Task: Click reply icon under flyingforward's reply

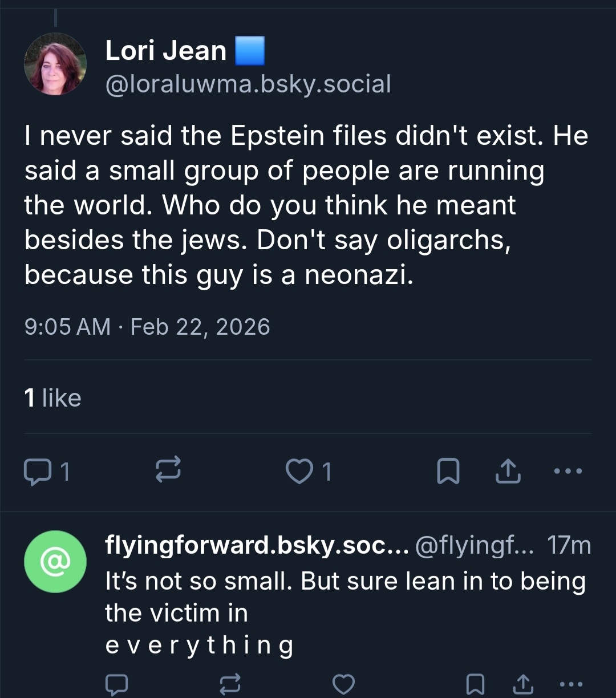Action: click(116, 684)
